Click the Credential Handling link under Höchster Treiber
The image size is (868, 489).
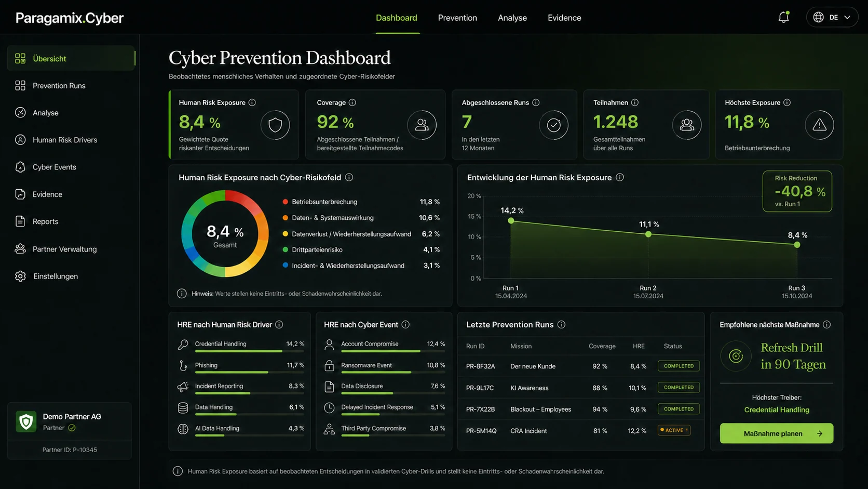777,409
